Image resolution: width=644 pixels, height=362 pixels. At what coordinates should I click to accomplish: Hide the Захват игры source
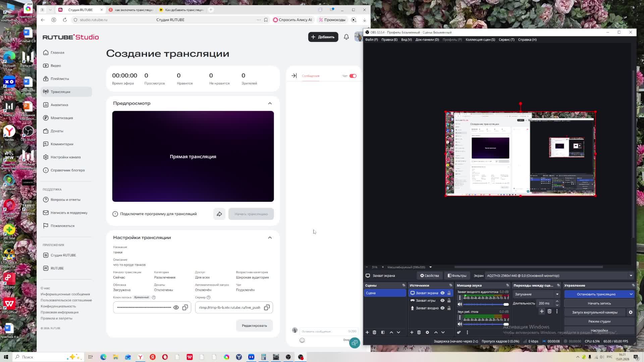[442, 300]
